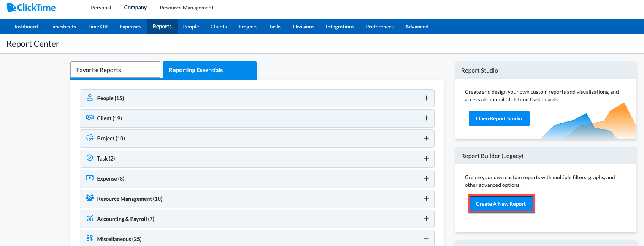Click the Project (10) label
Image resolution: width=644 pixels, height=246 pixels.
coord(111,139)
